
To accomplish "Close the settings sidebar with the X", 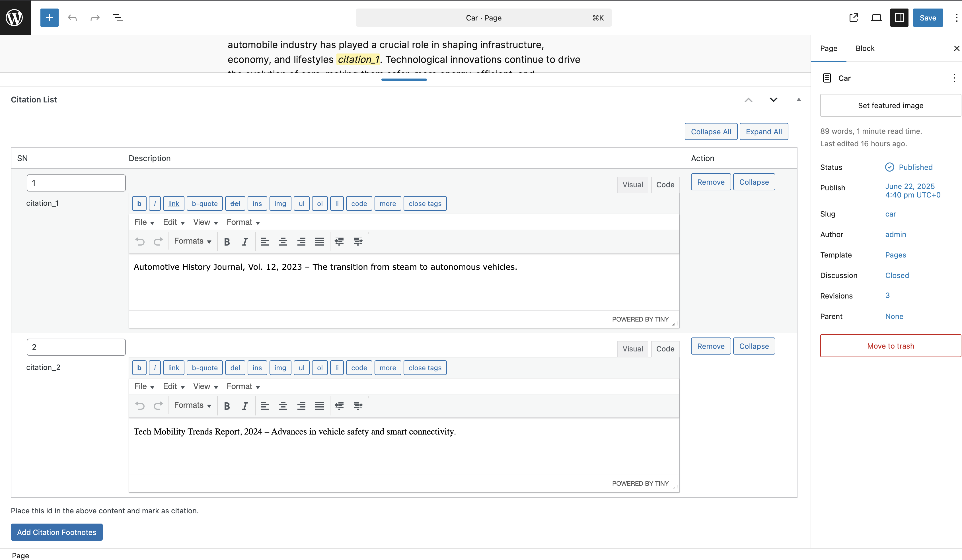I will pos(956,48).
